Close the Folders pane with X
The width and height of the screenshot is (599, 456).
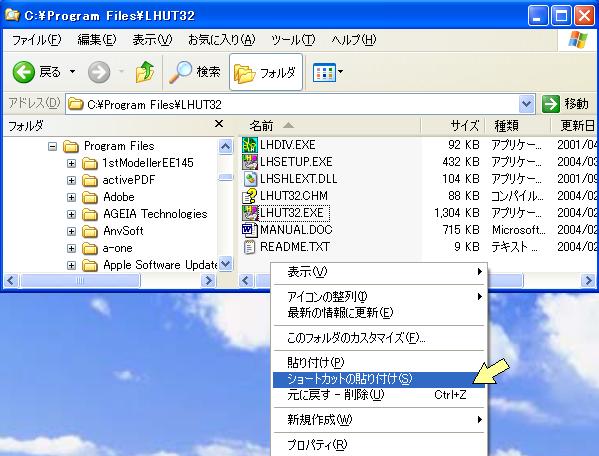point(219,124)
